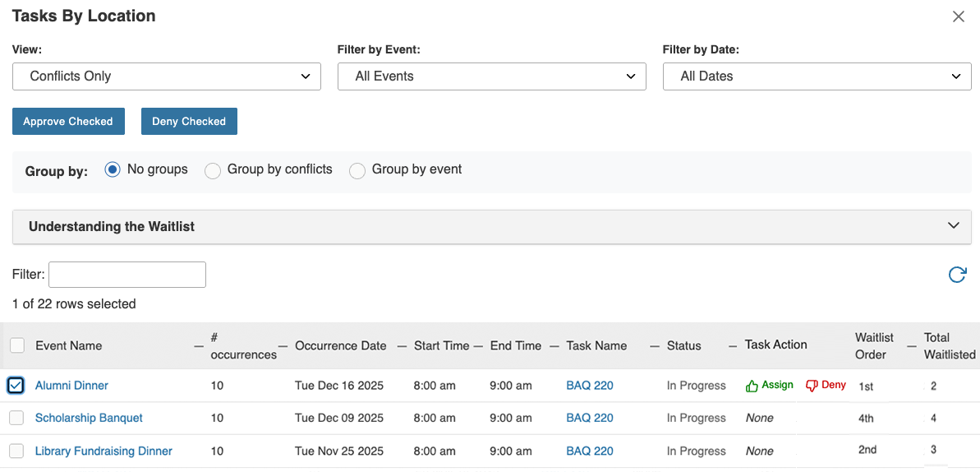The image size is (980, 472).
Task: Click the refresh table icon
Action: pos(957,275)
